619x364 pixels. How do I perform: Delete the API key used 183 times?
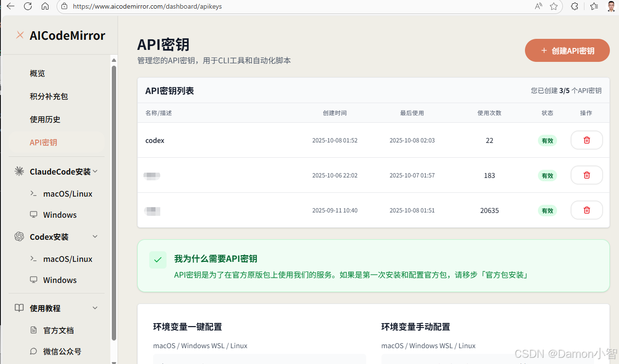click(586, 175)
